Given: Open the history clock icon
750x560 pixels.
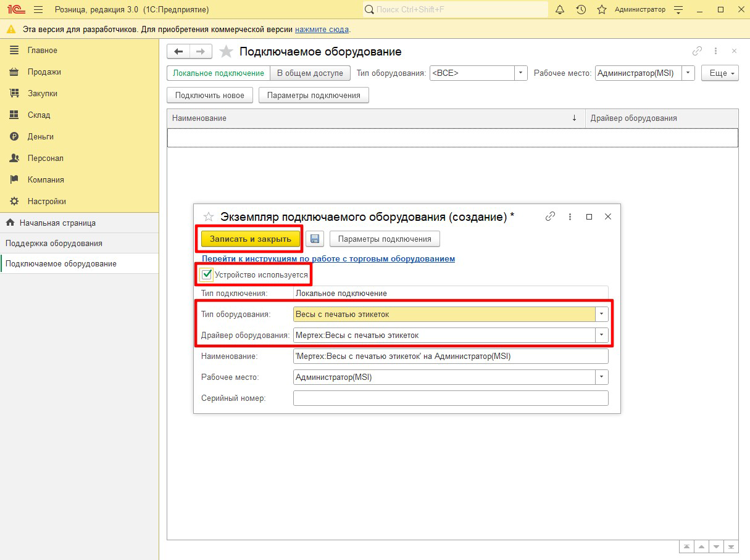Looking at the screenshot, I should [x=581, y=9].
